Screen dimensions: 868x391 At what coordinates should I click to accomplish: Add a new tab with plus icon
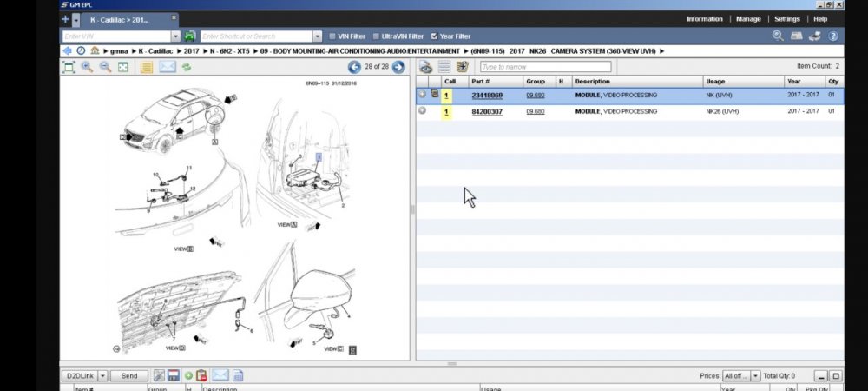[65, 19]
